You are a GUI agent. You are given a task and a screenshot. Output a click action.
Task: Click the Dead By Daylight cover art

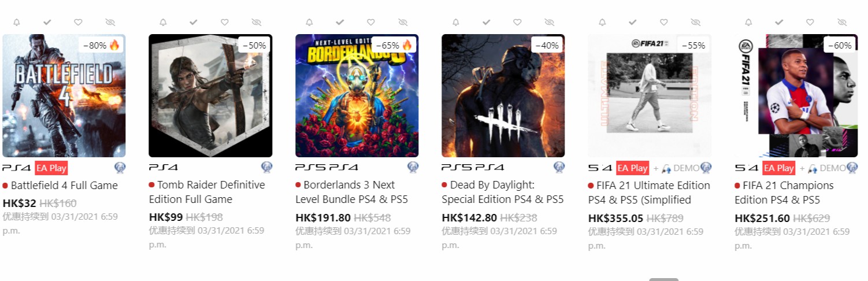coord(503,96)
